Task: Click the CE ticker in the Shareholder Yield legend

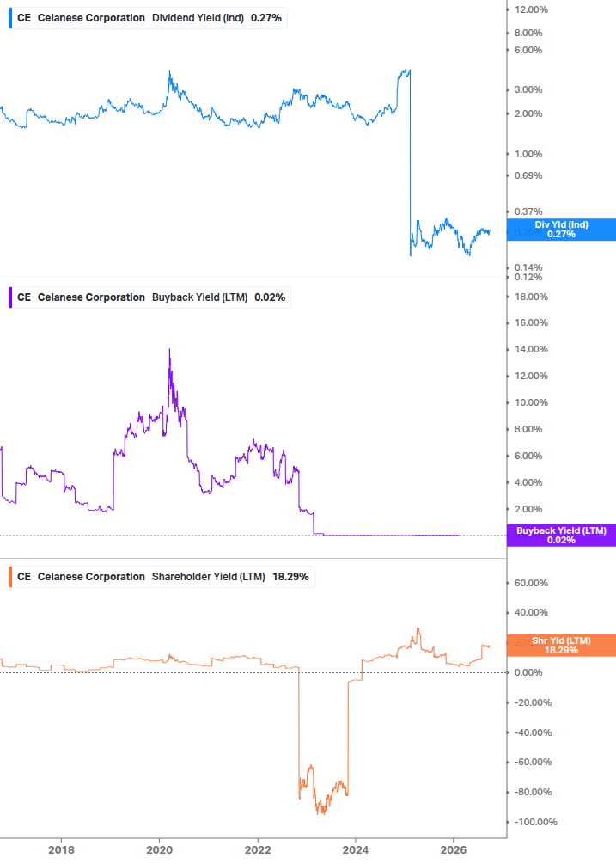Action: (x=24, y=577)
